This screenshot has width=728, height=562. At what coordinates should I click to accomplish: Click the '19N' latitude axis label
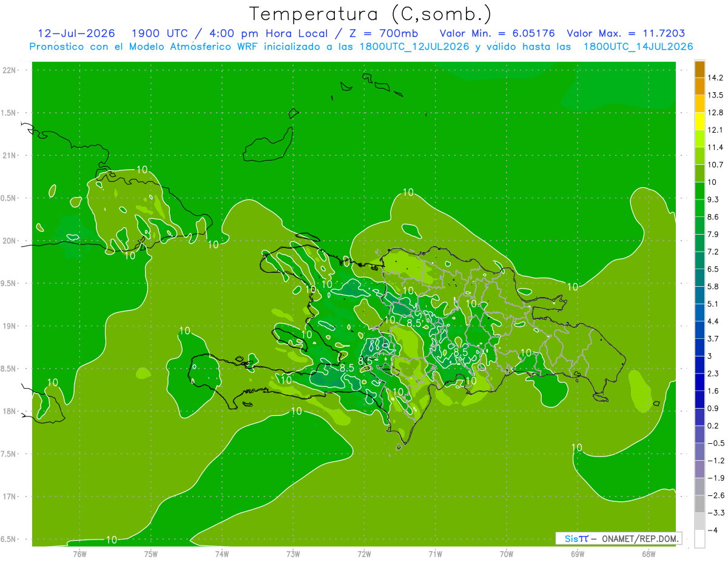pyautogui.click(x=9, y=326)
